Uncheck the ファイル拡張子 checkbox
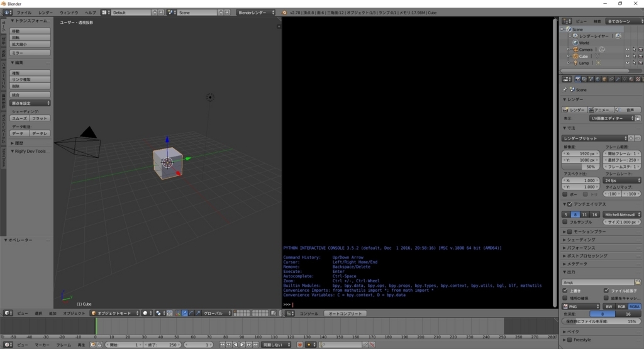Screen dimensions: 644x349 click(x=606, y=291)
